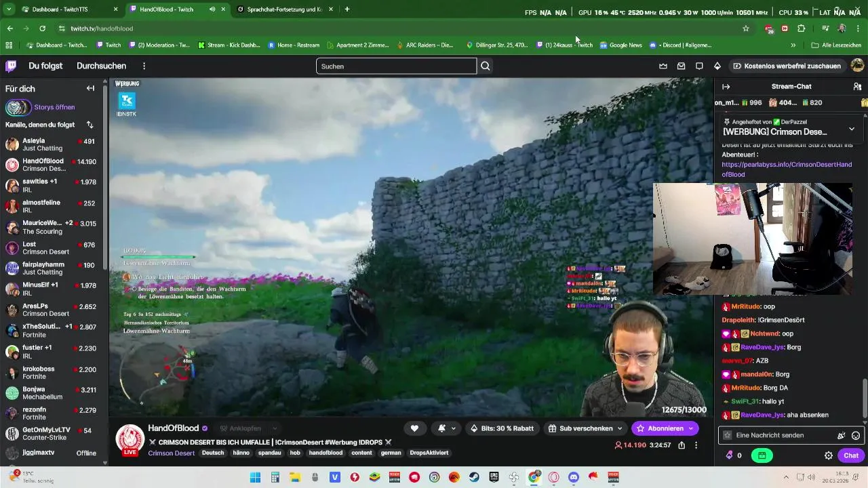Open the Steam icon on the taskbar
The height and width of the screenshot is (488, 868).
tap(474, 477)
